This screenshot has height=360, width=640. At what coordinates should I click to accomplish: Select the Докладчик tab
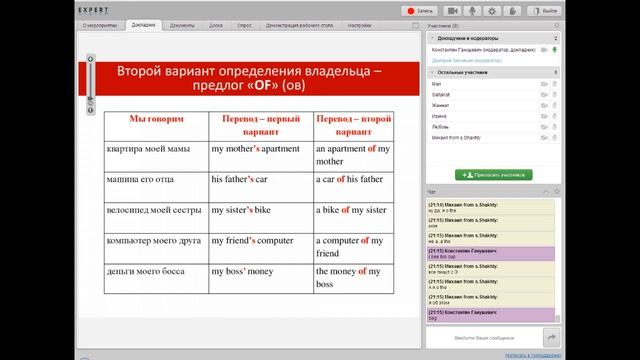[x=144, y=25]
